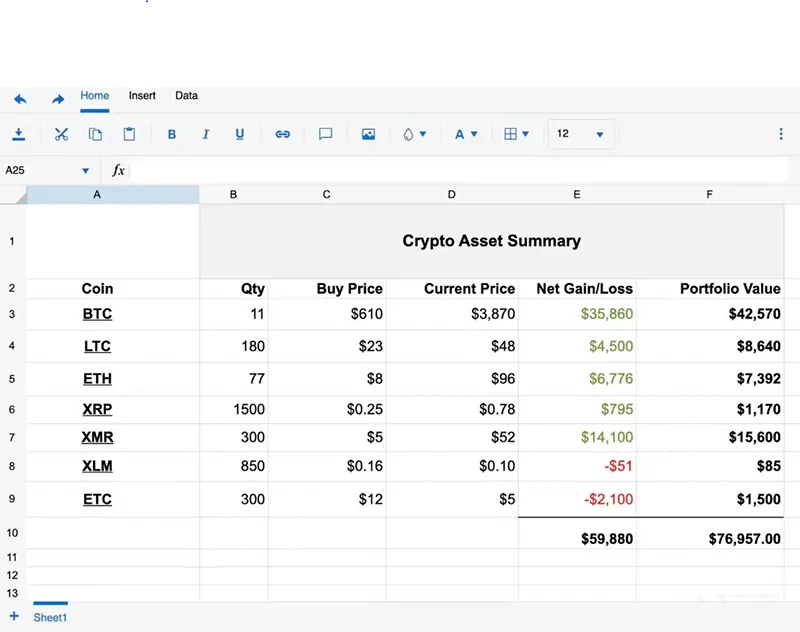Insert an image using the picture icon
Screen dimensions: 800x632
[x=368, y=134]
